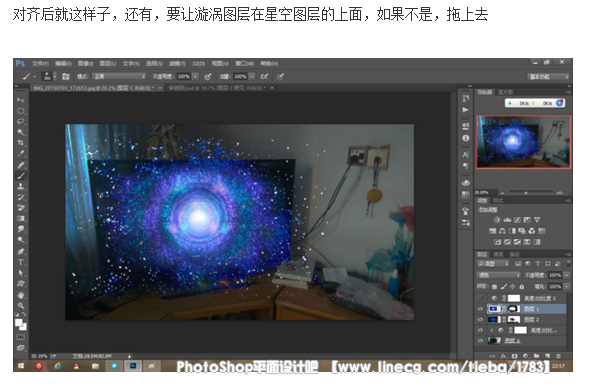Screen dimensions: 600x384
Task: Switch to the second document tab
Action: coord(220,88)
